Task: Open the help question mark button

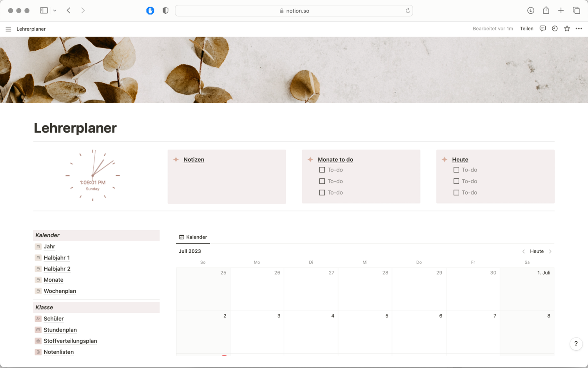Action: (576, 344)
